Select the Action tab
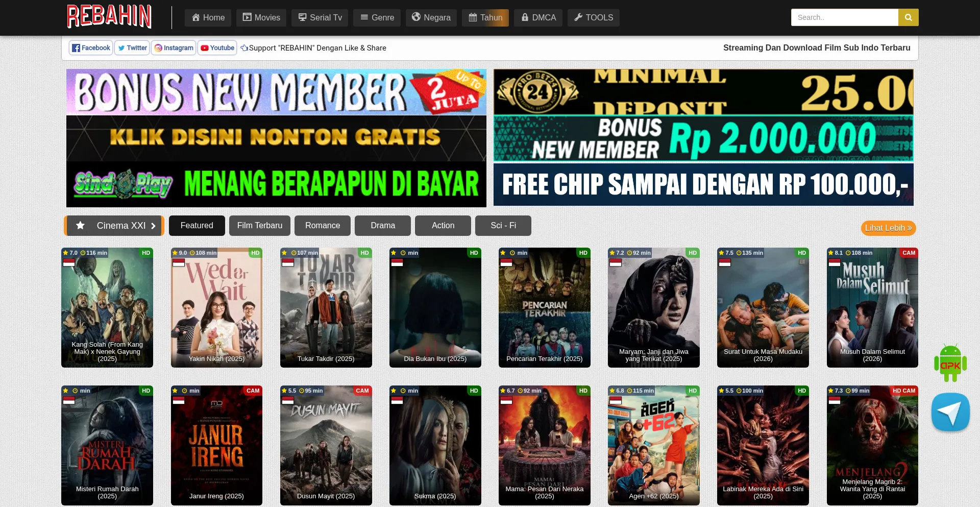Screen dimensions: 980x507 coord(443,226)
